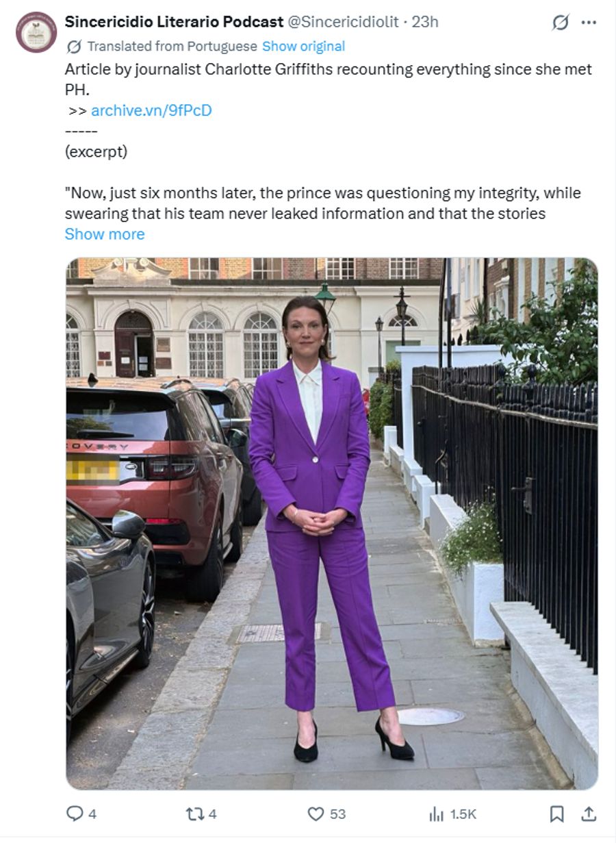Open the archive.vn/9fPcD link
The width and height of the screenshot is (616, 843).
click(151, 110)
